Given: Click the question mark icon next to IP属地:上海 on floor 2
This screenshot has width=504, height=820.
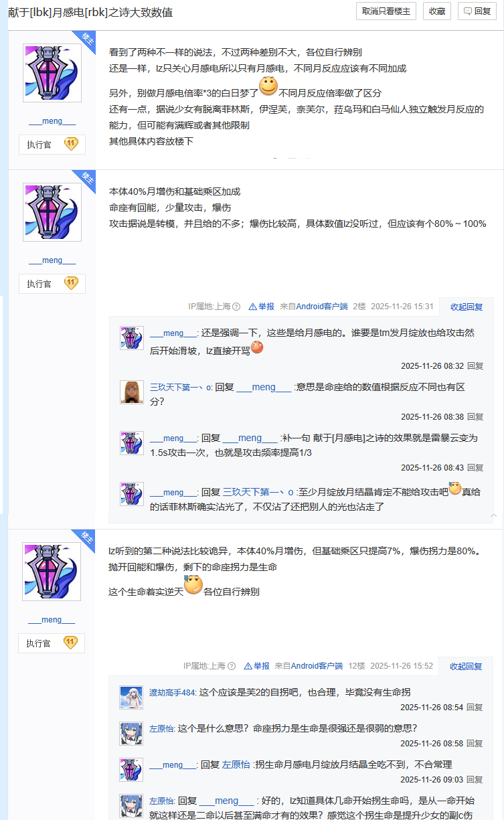Looking at the screenshot, I should click(x=236, y=307).
